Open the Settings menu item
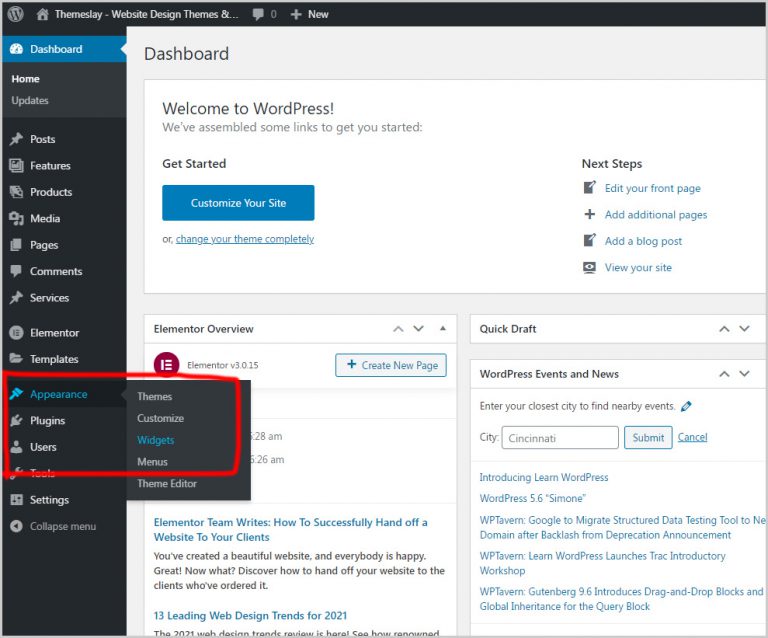 pos(49,499)
